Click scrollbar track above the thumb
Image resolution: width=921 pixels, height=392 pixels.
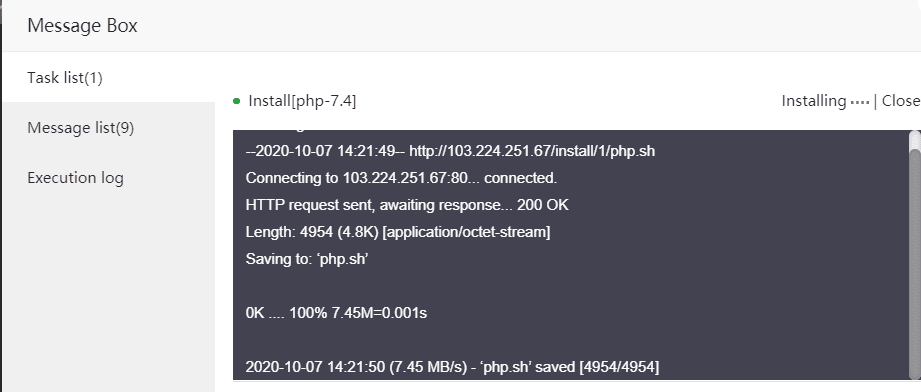915,140
